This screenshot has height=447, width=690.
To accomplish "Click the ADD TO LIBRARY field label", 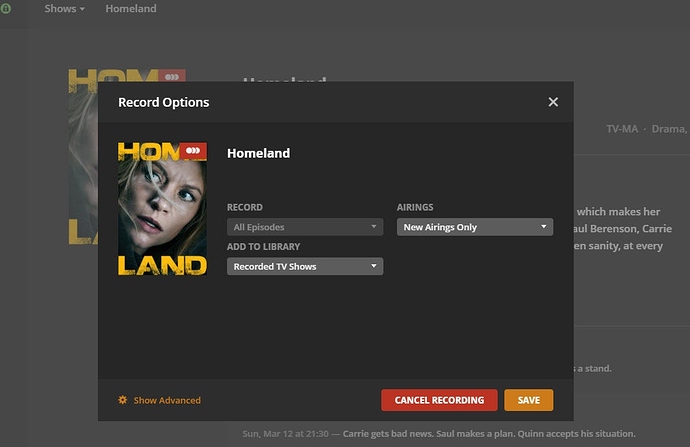I will pos(263,247).
